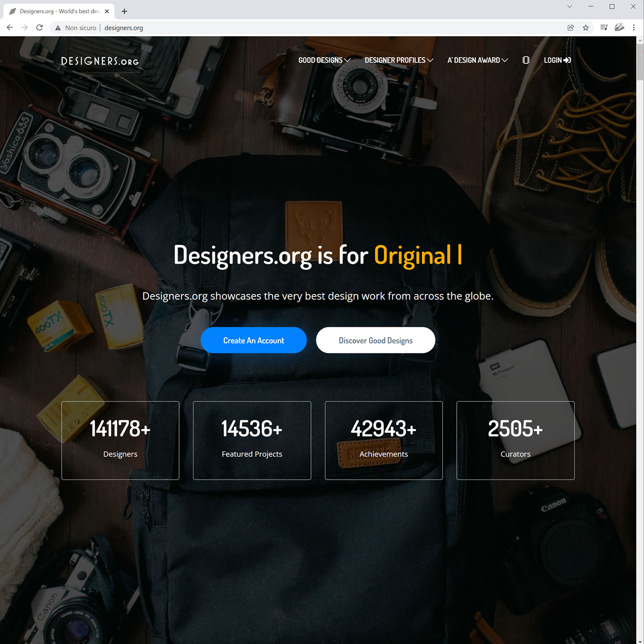Open a new browser tab
The width and height of the screenshot is (644, 644).
(x=124, y=11)
